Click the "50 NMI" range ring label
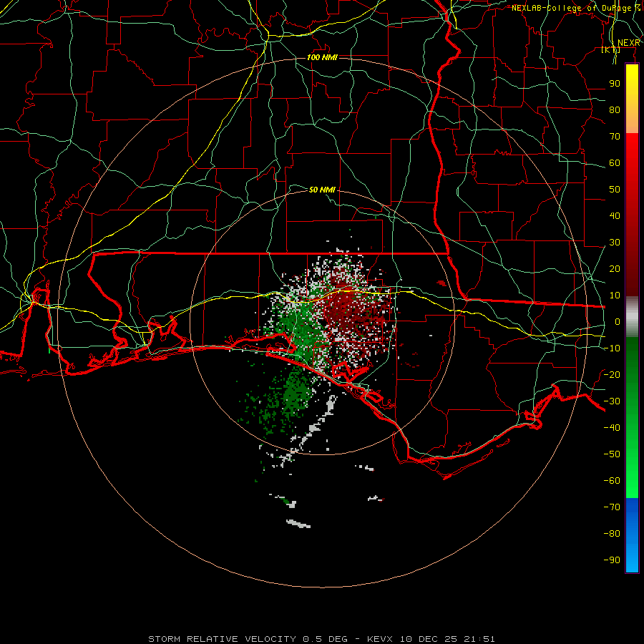 pos(322,190)
